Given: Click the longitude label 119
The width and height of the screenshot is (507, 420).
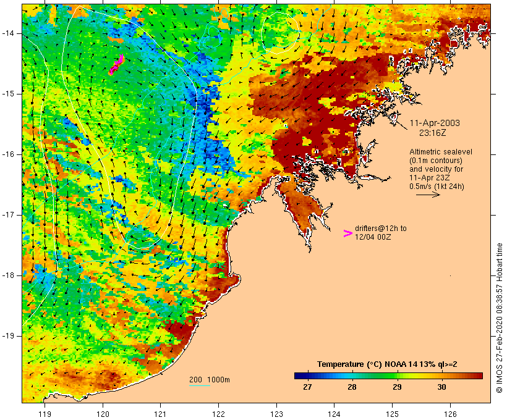Looking at the screenshot, I should (x=45, y=414).
